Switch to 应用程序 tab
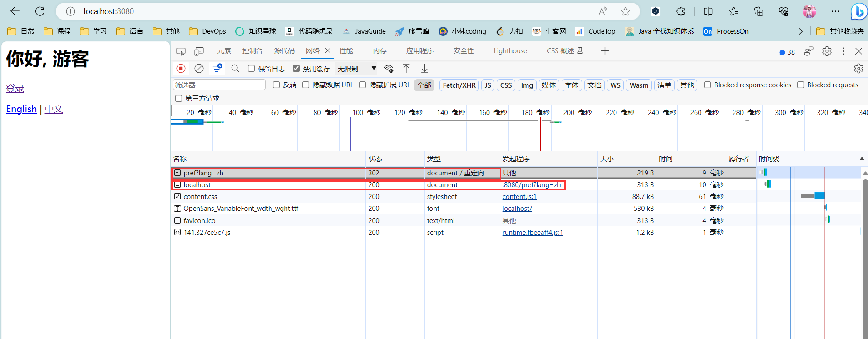868x339 pixels. click(x=420, y=51)
